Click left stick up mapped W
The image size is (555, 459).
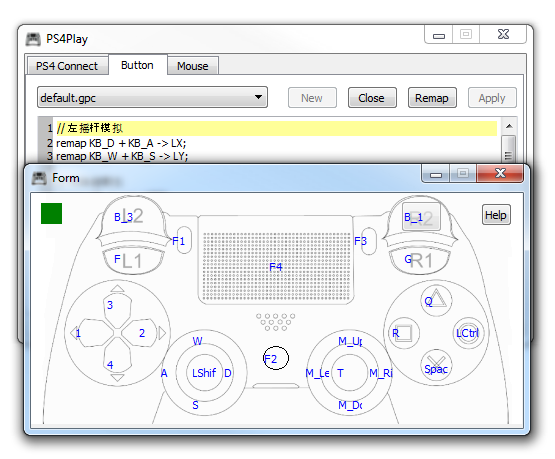click(198, 341)
